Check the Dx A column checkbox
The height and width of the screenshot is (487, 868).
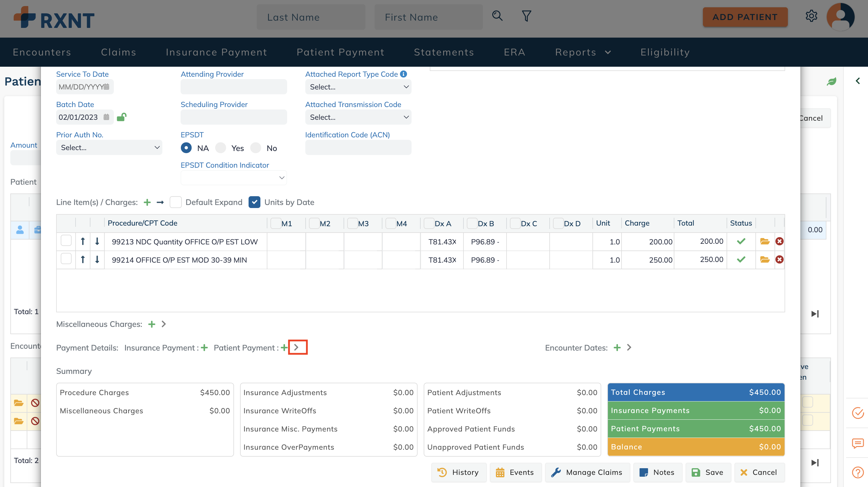tap(429, 223)
